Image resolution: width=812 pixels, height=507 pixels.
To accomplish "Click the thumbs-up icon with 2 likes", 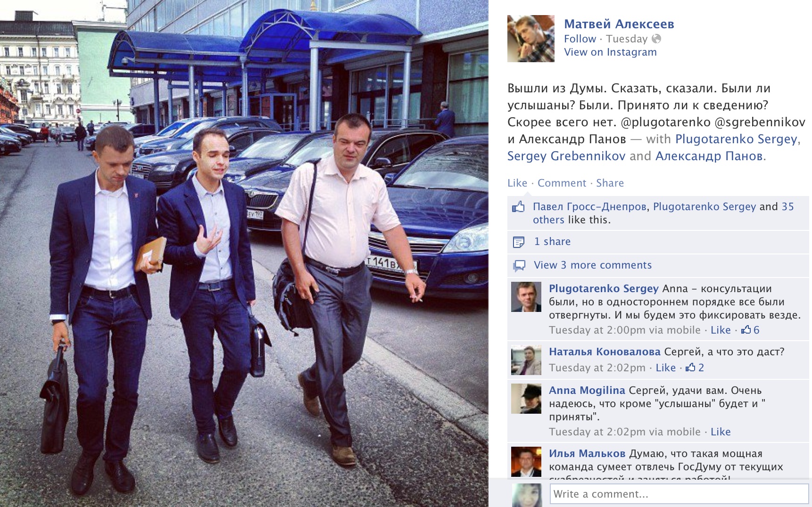I will [690, 368].
